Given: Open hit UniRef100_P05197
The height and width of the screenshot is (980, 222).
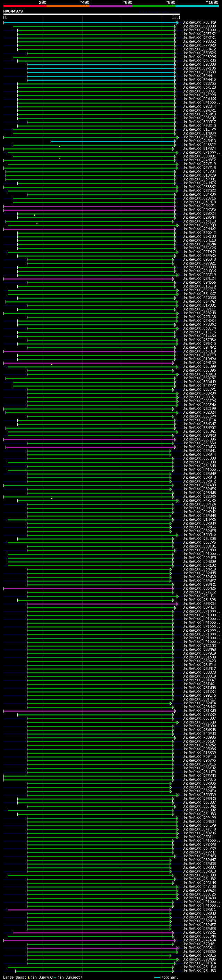Looking at the screenshot, I should [199, 742].
